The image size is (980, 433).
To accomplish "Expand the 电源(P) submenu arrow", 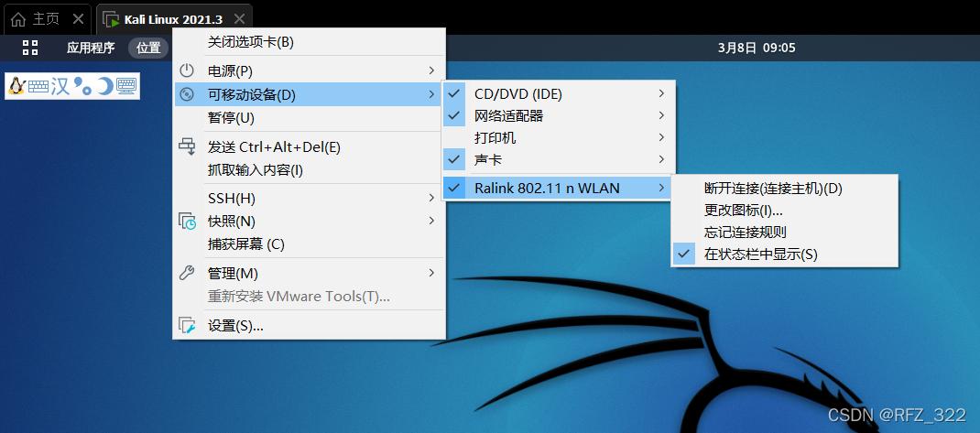I will click(x=431, y=70).
